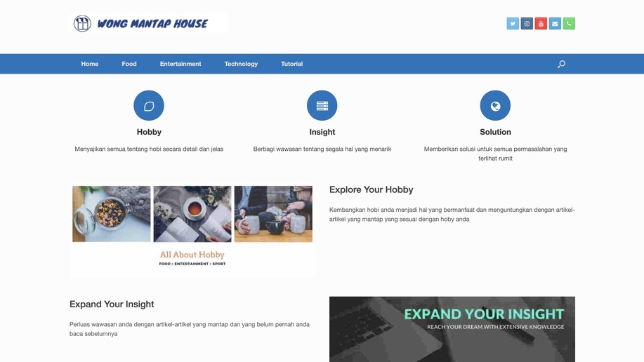Open the Tutorial menu item

coord(291,64)
